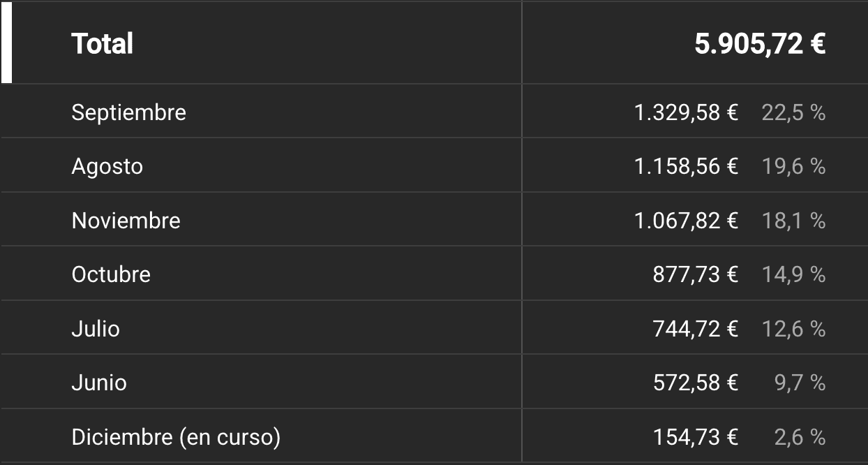This screenshot has width=868, height=465.
Task: Click the Noviembre amount 1.067,82 €
Action: coord(686,221)
